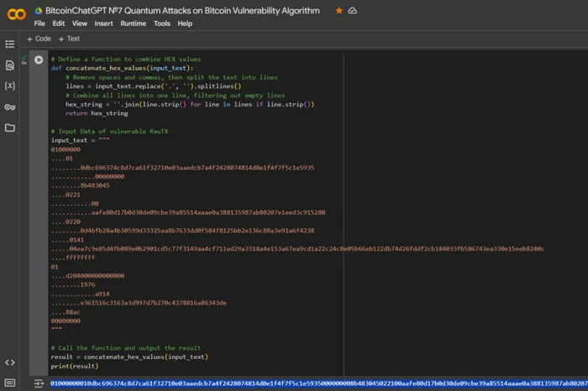Screen dimensions: 588x391
Task: Click the line starting 'hex_string = ''.join'
Action: pyautogui.click(x=190, y=104)
